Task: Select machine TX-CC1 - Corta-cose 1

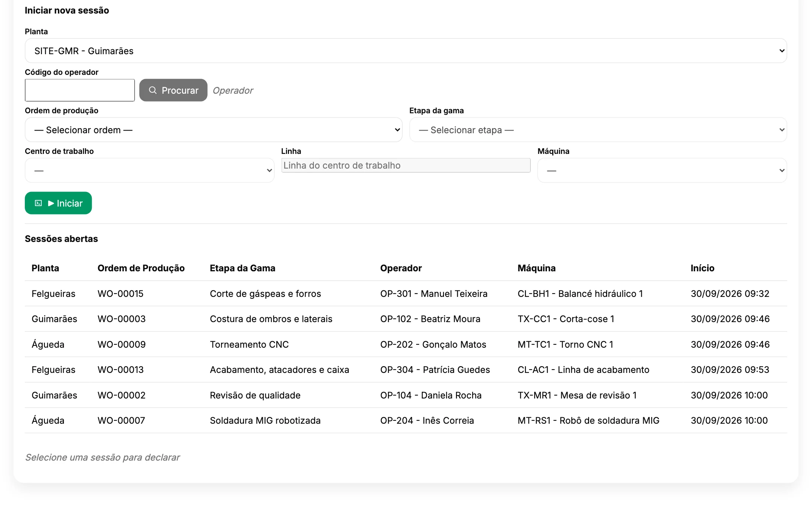Action: pos(566,319)
